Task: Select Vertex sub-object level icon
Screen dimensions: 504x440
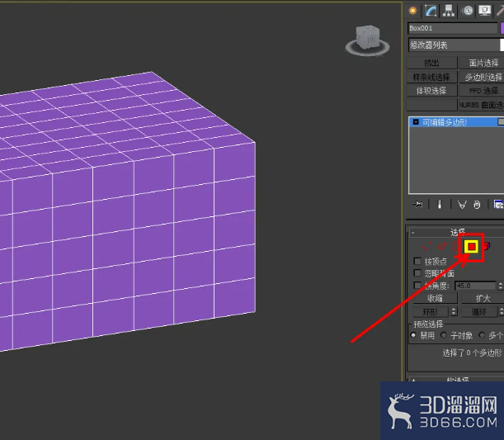Action: coord(426,247)
